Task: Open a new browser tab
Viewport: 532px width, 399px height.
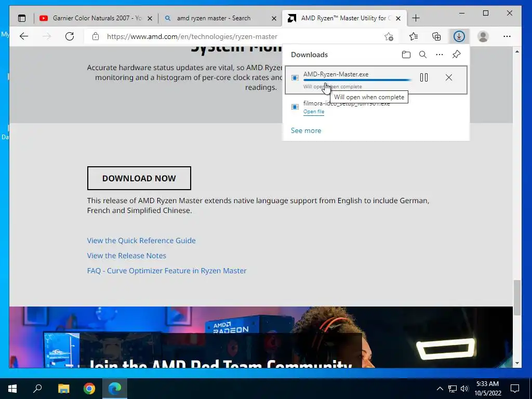Action: point(416,18)
